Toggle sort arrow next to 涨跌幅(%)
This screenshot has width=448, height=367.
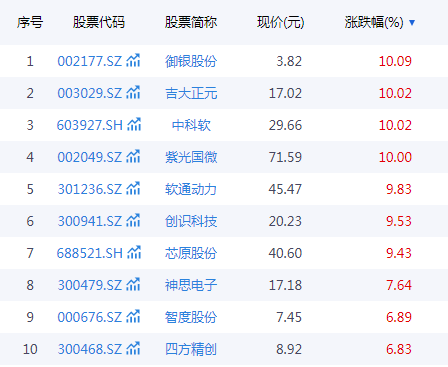[x=412, y=22]
